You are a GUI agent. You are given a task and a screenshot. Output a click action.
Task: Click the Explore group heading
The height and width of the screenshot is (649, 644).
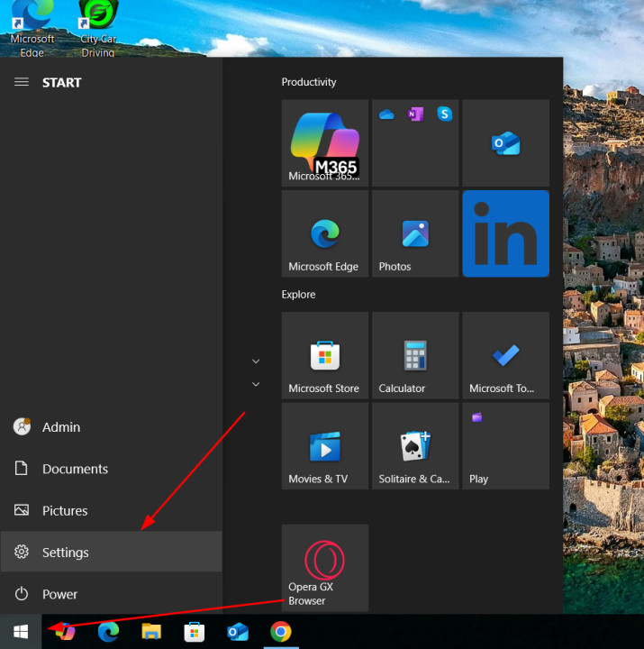coord(298,294)
